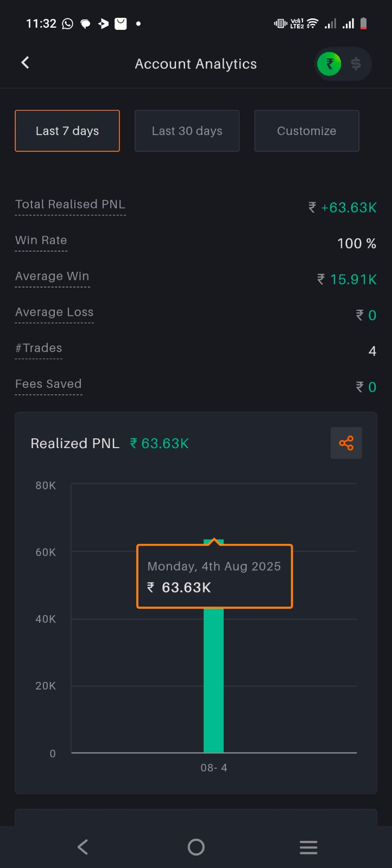Viewport: 392px width, 868px height.
Task: Select the Last 30 days tab
Action: (187, 131)
